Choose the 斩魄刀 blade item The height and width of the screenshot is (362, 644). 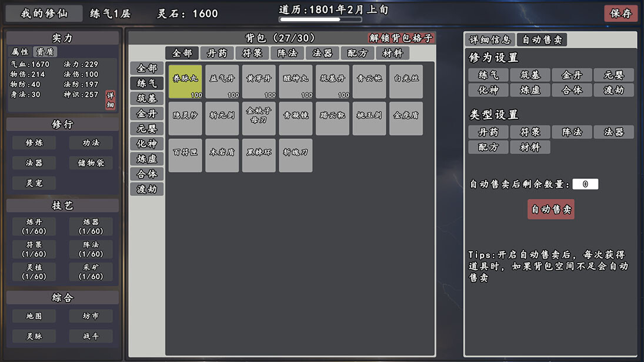click(295, 155)
